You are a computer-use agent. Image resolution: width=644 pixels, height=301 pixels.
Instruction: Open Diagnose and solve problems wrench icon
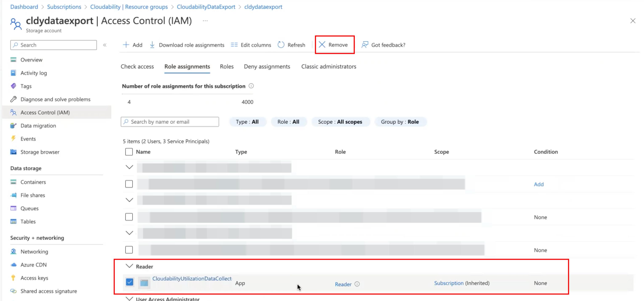point(13,99)
